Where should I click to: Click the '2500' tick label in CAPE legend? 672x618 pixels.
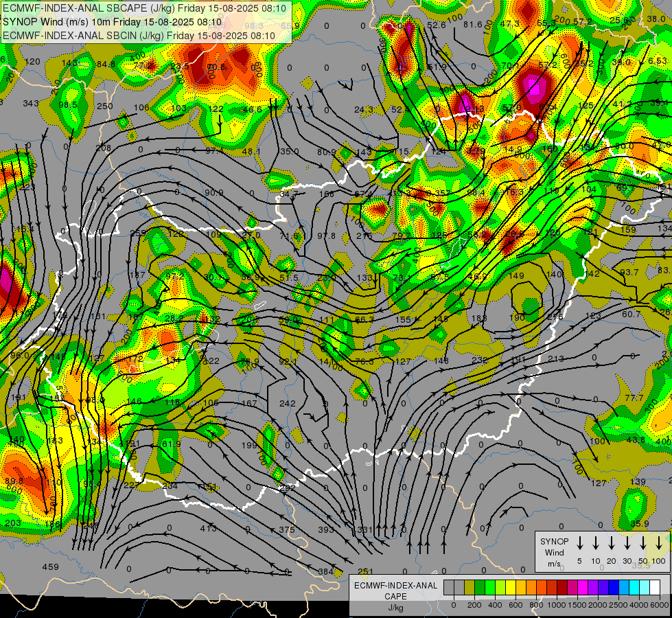click(618, 605)
